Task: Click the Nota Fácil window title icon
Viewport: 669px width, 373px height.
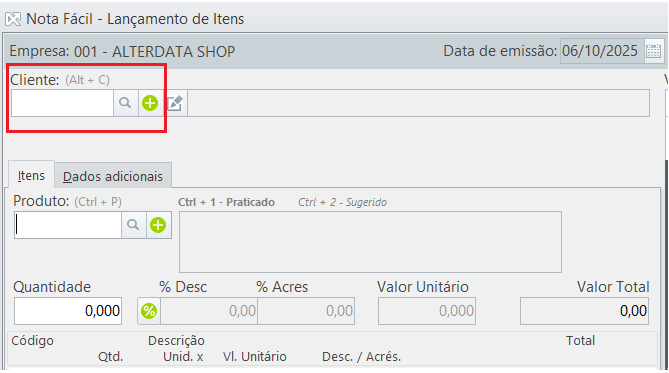Action: (13, 19)
